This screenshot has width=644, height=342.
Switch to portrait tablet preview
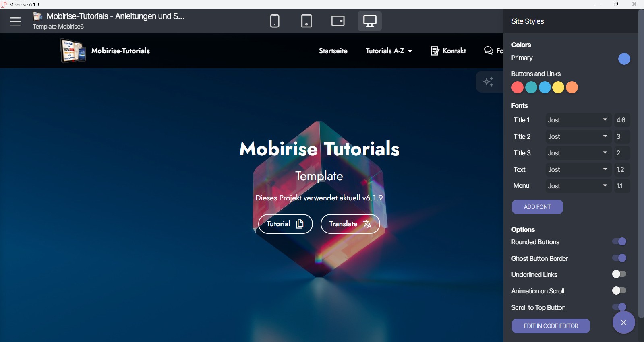tap(306, 21)
